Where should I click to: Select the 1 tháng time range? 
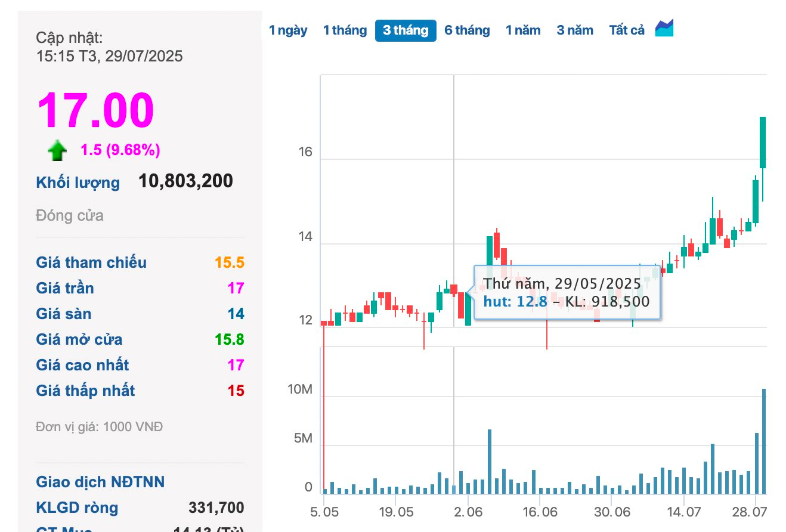(345, 30)
